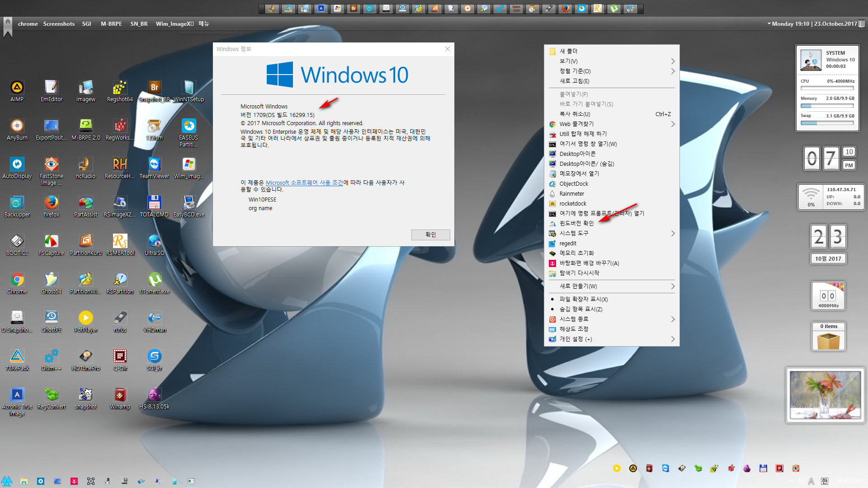Select 윈도버전 확인 menu entry

coord(611,223)
